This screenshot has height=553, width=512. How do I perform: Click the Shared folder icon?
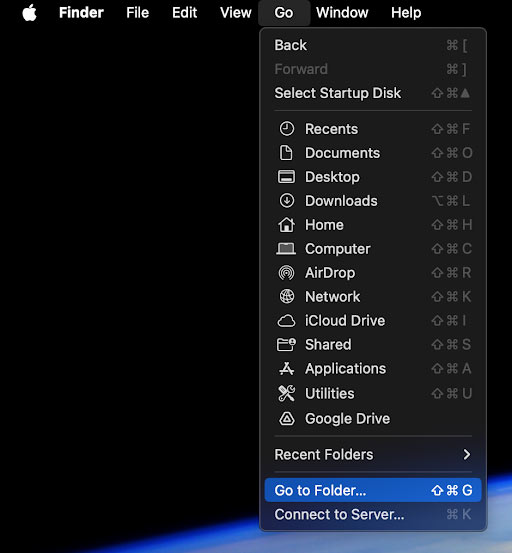(x=286, y=345)
